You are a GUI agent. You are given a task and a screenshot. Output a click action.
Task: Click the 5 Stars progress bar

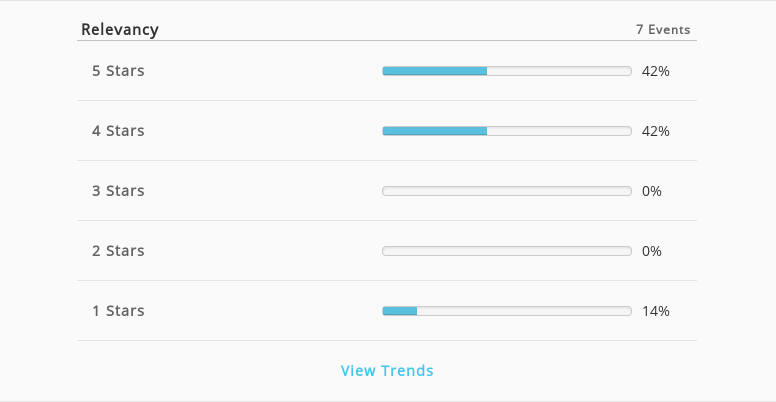(x=507, y=71)
